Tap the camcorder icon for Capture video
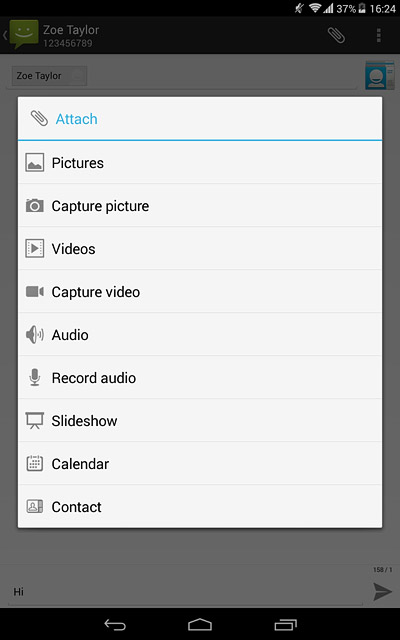Image resolution: width=400 pixels, height=640 pixels. click(35, 291)
